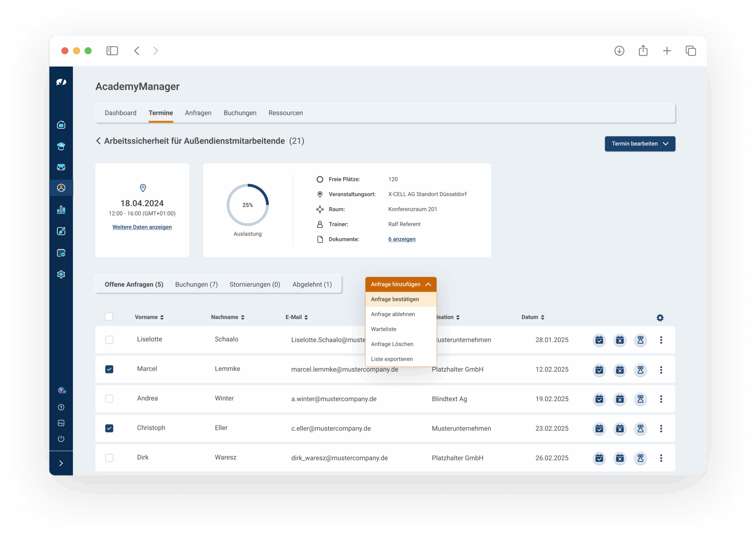The image size is (756, 538).
Task: Select the user profile sidebar icon
Action: pyautogui.click(x=61, y=188)
